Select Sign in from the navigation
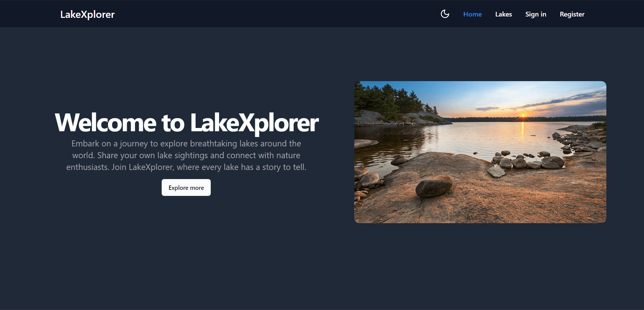Viewport: 644px width, 310px height. [x=535, y=14]
